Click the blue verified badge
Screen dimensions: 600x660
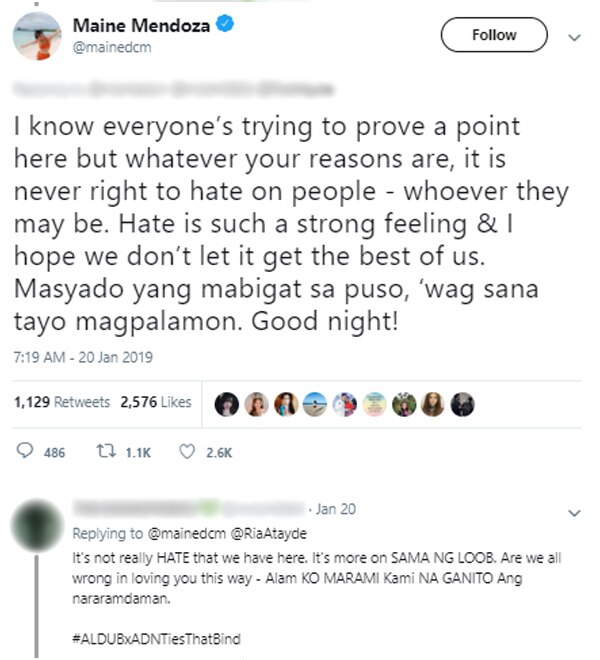click(x=225, y=24)
